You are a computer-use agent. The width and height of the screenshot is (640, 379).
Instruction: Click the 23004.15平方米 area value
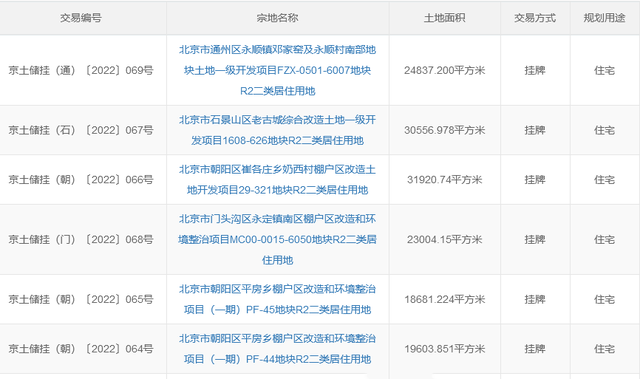(444, 239)
